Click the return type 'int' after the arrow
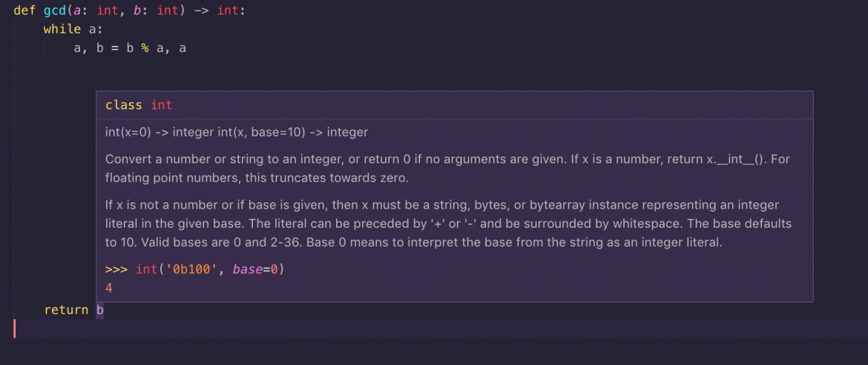Image resolution: width=868 pixels, height=365 pixels. click(228, 10)
